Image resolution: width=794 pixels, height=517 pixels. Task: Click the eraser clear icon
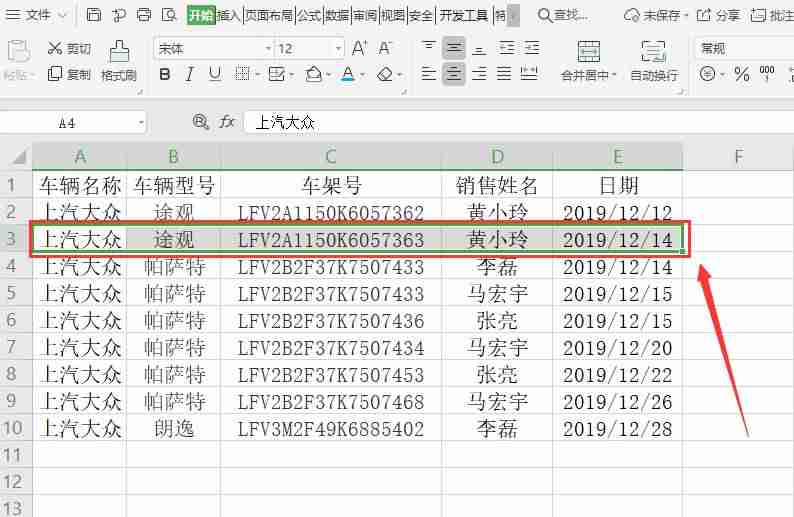point(385,74)
